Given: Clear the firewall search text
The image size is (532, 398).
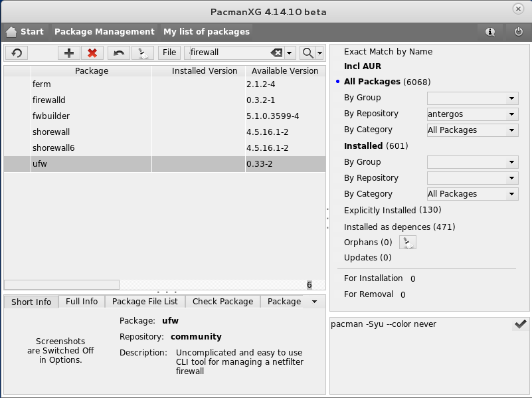Looking at the screenshot, I should (x=276, y=52).
